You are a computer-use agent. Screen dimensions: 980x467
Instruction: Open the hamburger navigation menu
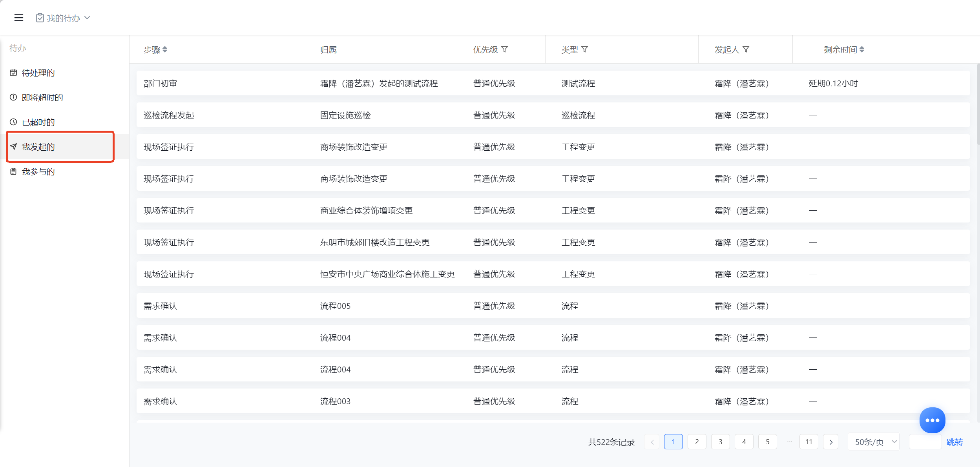[18, 18]
